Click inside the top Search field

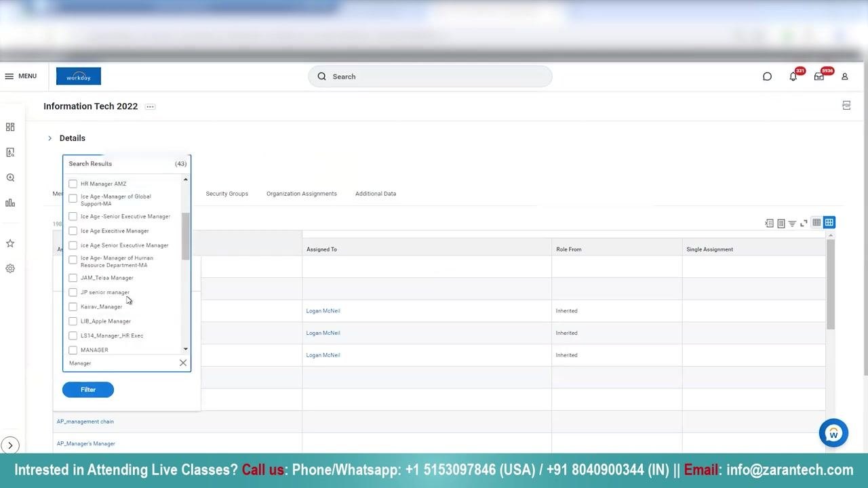pos(430,77)
